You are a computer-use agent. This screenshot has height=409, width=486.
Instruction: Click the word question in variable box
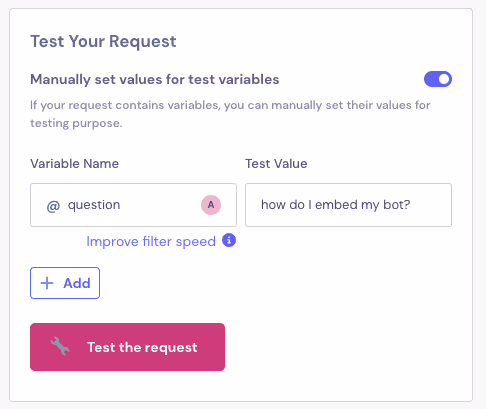pos(94,205)
